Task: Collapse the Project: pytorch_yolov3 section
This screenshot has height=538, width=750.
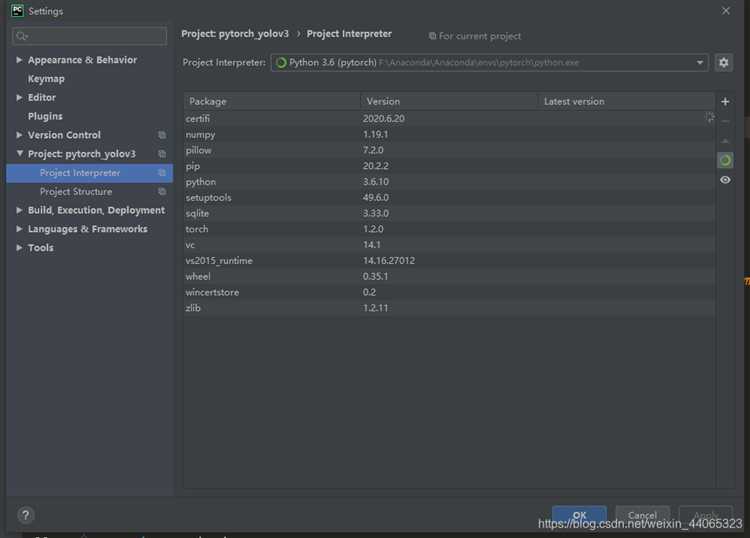Action: pyautogui.click(x=19, y=154)
